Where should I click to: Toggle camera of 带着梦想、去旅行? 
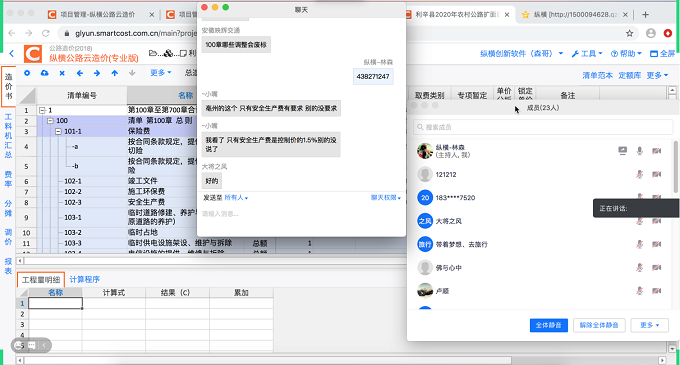(x=657, y=244)
